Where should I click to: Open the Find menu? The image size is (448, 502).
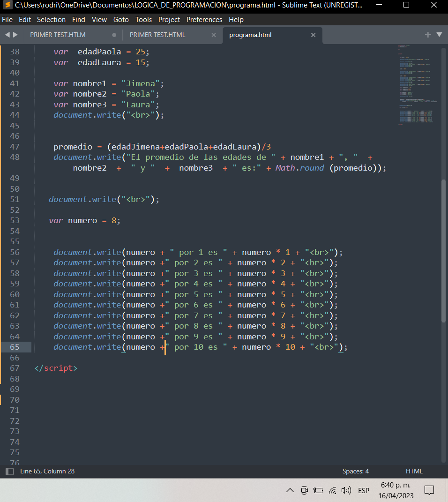[78, 20]
